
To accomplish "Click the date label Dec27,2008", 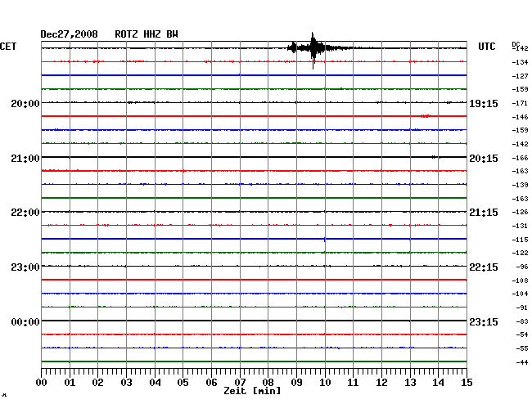I will [69, 34].
